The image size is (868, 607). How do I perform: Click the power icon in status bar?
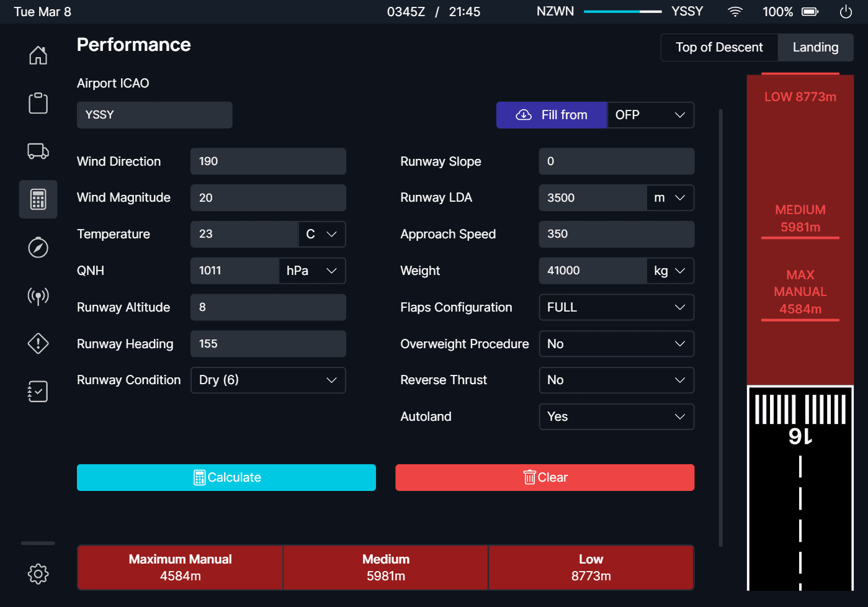846,12
